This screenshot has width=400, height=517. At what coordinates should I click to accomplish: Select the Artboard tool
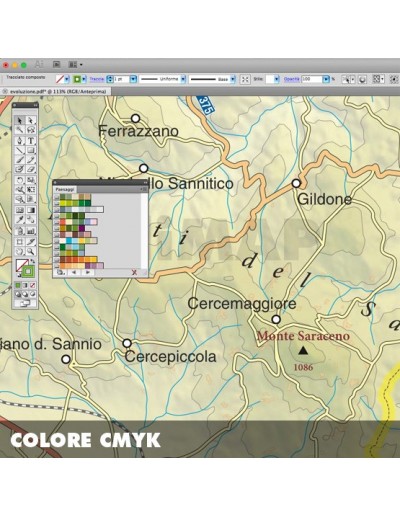coord(20,241)
